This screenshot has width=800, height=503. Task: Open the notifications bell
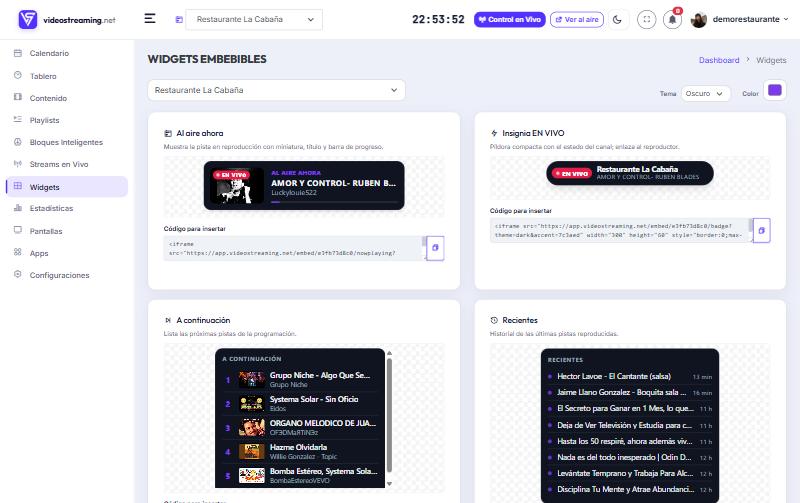(672, 19)
